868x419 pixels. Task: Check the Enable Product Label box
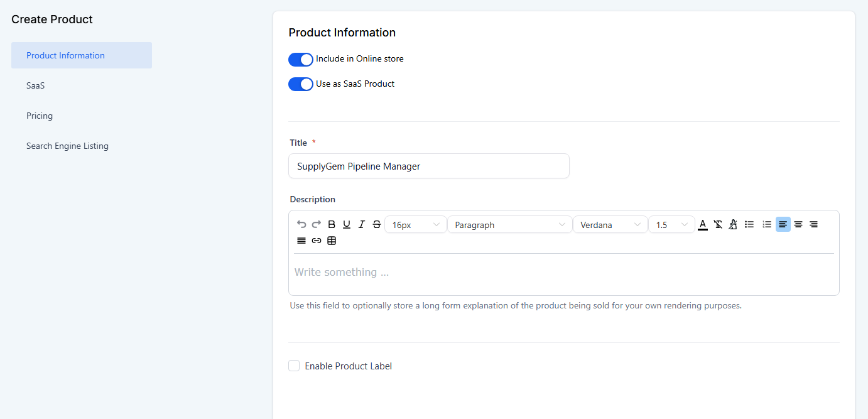pos(294,366)
